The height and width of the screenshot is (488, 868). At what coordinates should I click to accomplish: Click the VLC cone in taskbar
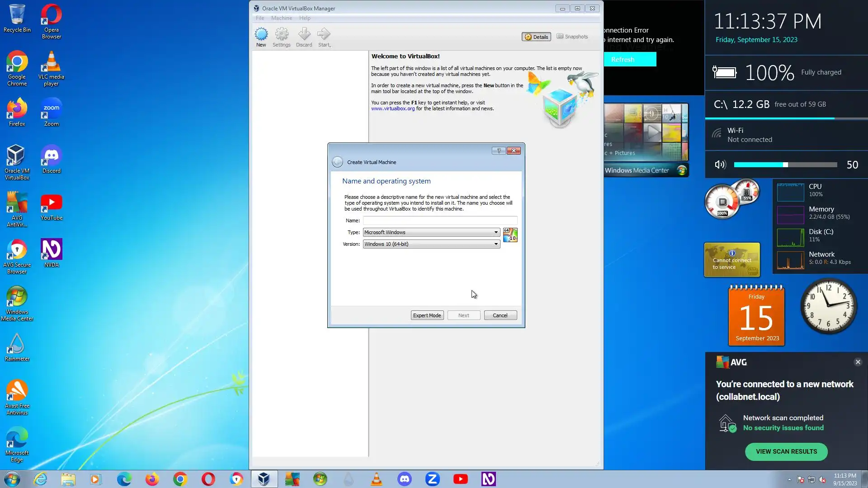[x=377, y=479]
